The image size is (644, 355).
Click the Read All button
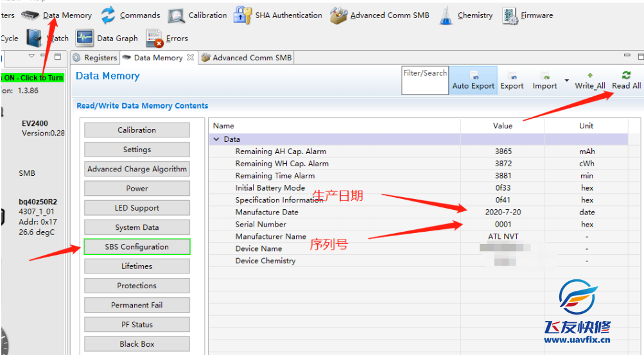(626, 80)
